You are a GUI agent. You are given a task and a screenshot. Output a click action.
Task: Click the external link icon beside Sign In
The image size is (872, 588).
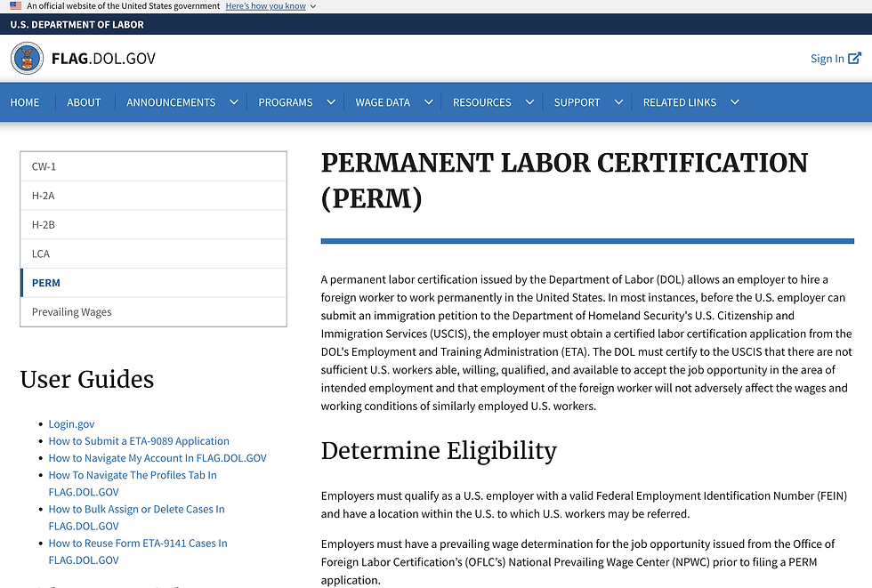click(855, 58)
